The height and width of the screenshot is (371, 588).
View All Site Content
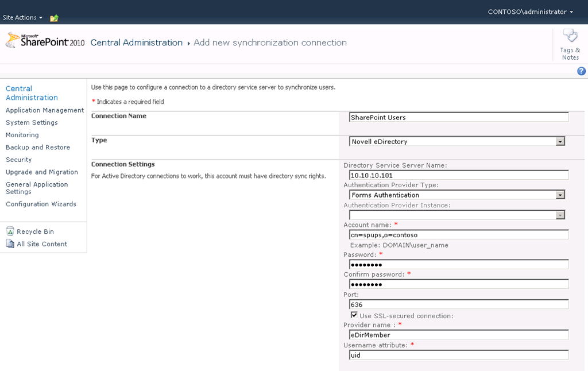point(42,244)
